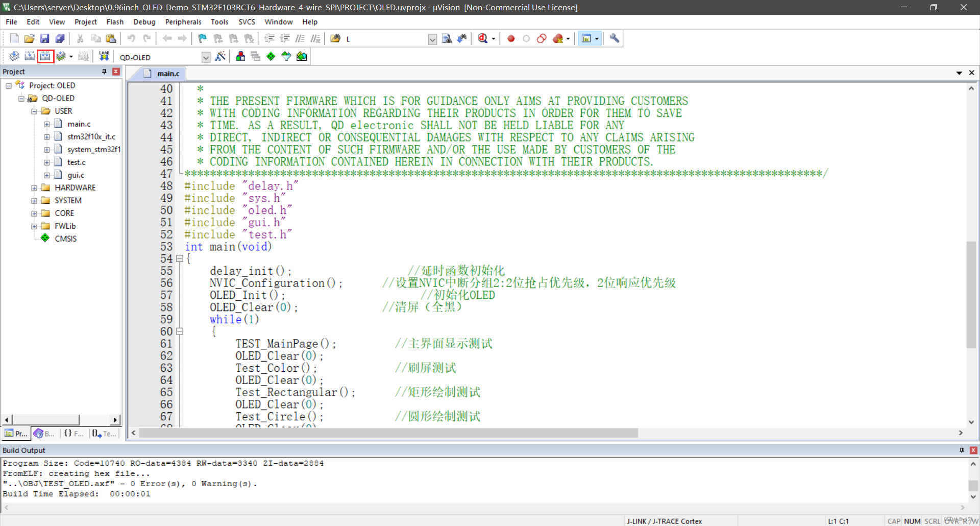This screenshot has width=980, height=526.
Task: Expand the main.c tree node
Action: [47, 124]
